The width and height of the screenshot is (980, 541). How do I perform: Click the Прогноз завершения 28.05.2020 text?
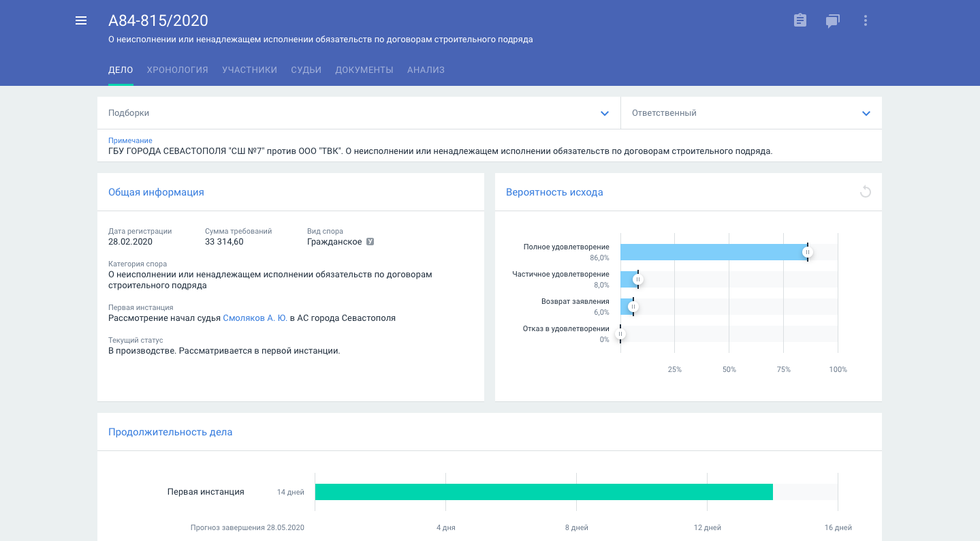point(247,527)
